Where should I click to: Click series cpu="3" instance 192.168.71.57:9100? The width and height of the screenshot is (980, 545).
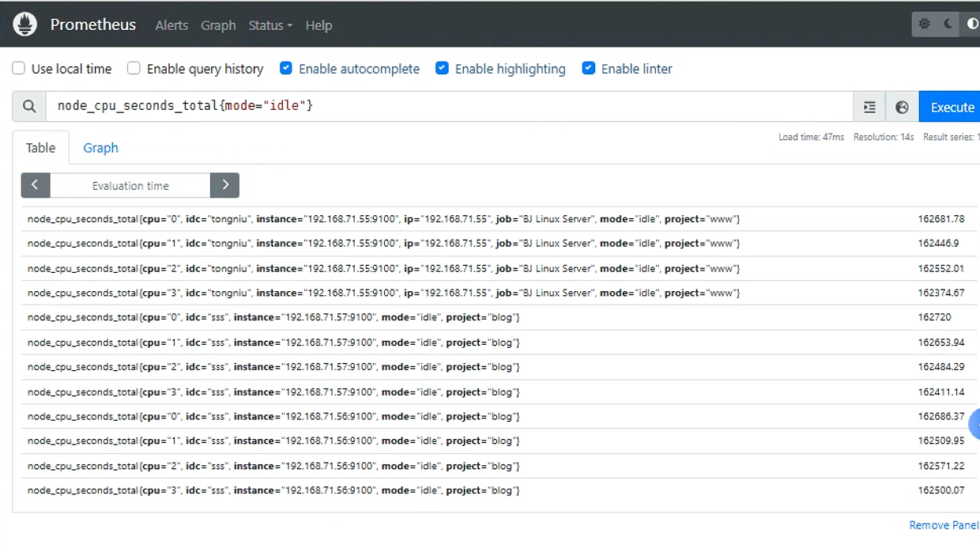coord(273,392)
